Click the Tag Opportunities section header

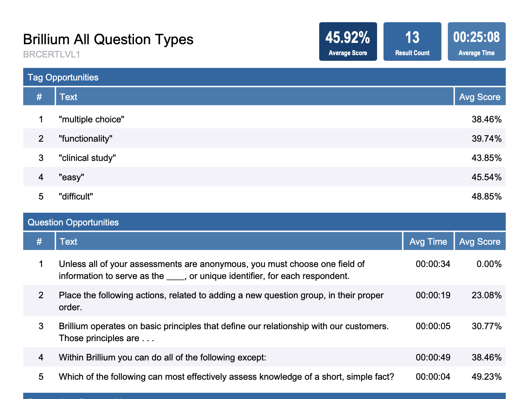[x=63, y=77]
